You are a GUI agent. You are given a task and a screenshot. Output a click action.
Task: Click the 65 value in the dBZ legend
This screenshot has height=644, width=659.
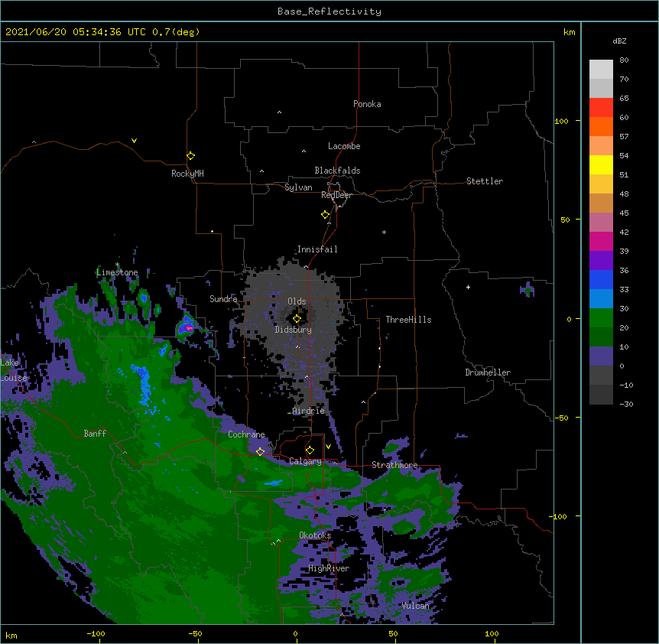624,98
